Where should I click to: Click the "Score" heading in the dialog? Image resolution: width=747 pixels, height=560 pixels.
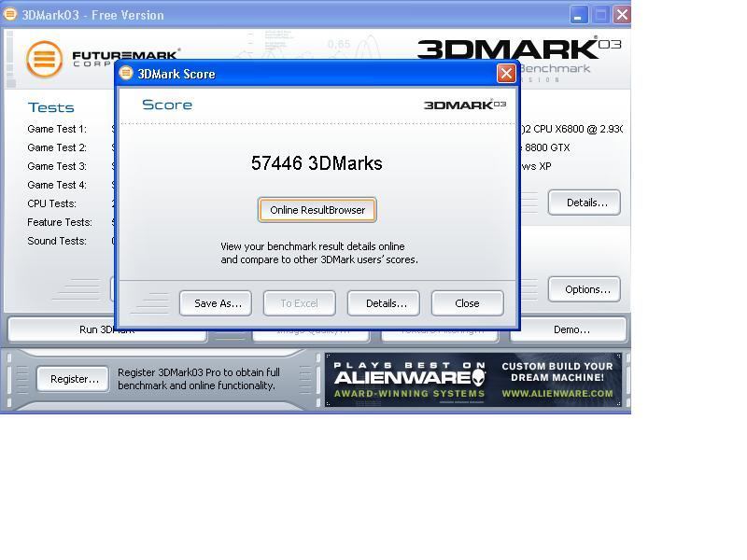tap(167, 105)
